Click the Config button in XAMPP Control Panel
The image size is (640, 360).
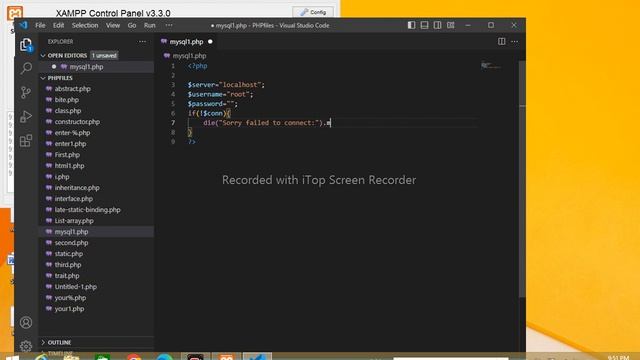click(313, 12)
